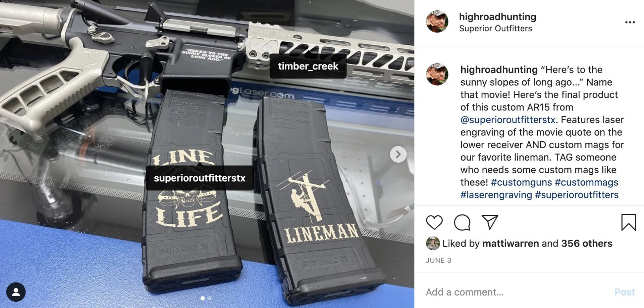The width and height of the screenshot is (644, 308).
Task: Toggle tagged people icon on photo
Action: [x=16, y=292]
